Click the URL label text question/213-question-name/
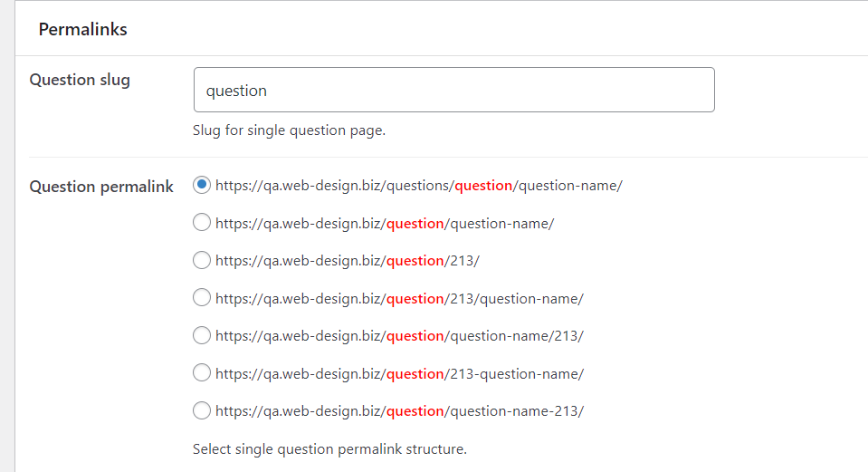Viewport: 868px width, 472px height. (x=399, y=374)
